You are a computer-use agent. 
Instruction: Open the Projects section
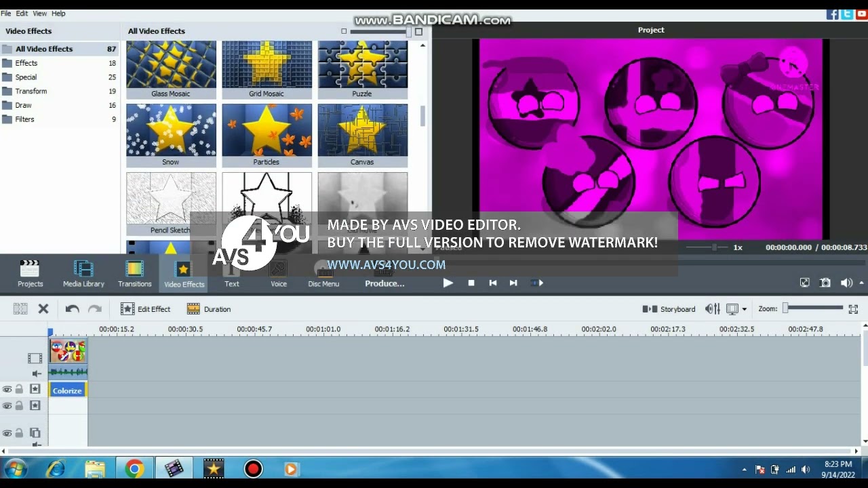pyautogui.click(x=30, y=274)
